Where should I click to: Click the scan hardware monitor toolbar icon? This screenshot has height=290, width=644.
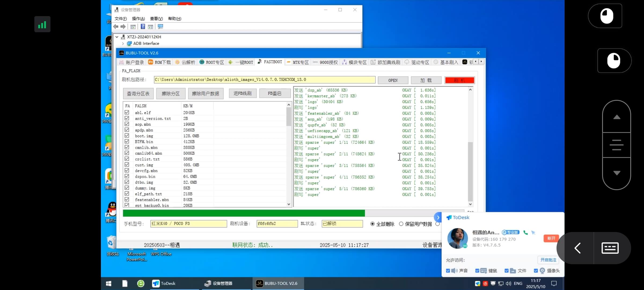click(160, 27)
